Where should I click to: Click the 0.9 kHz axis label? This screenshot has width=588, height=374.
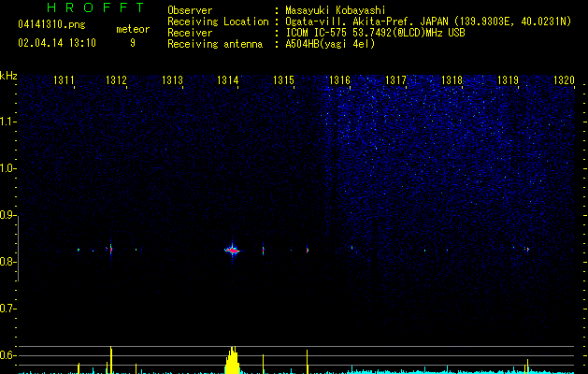click(7, 215)
